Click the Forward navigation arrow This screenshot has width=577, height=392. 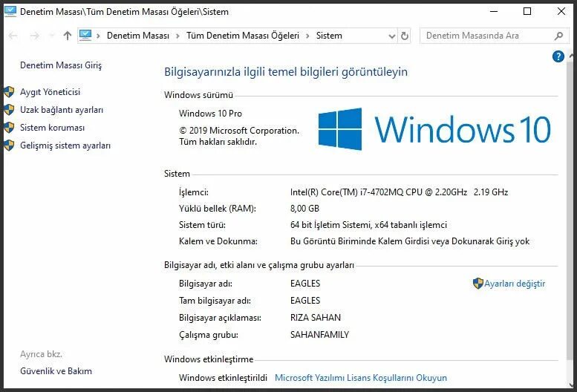[x=35, y=36]
